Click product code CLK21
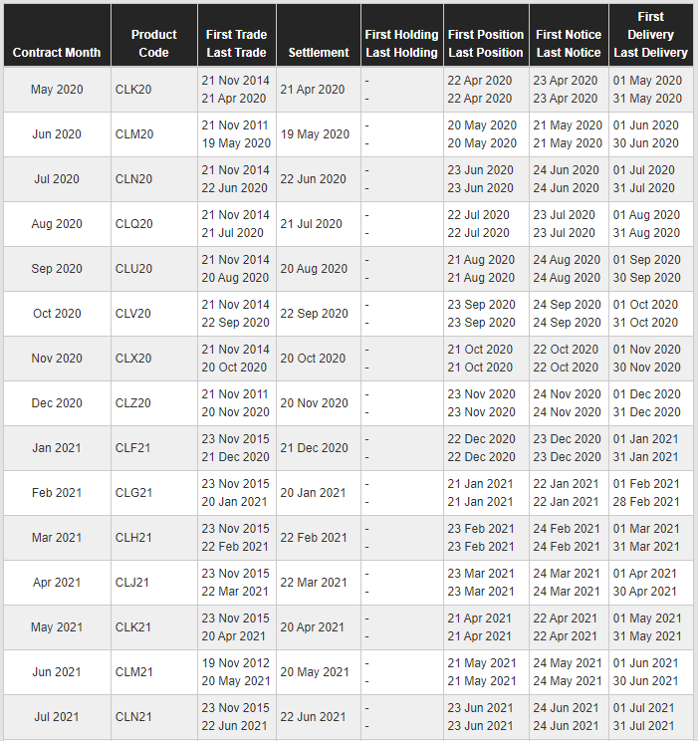The width and height of the screenshot is (700, 741). pos(134,627)
